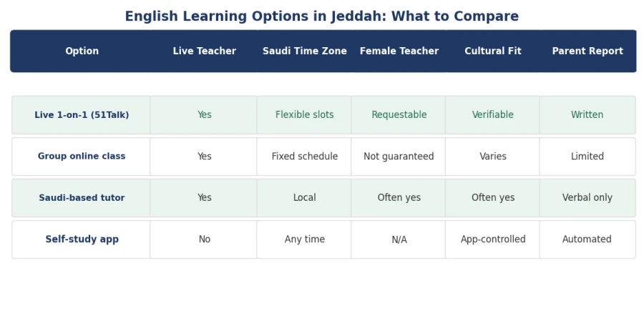Click the 'Automated' parent report cell
644x333 pixels.
click(587, 239)
